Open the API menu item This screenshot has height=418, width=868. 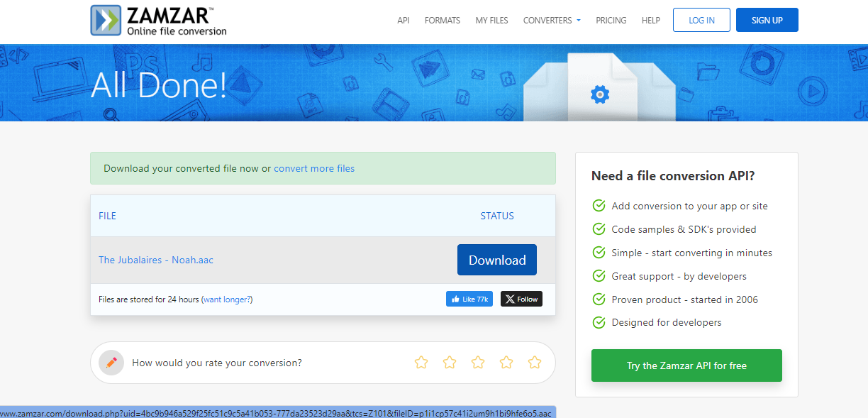coord(404,21)
